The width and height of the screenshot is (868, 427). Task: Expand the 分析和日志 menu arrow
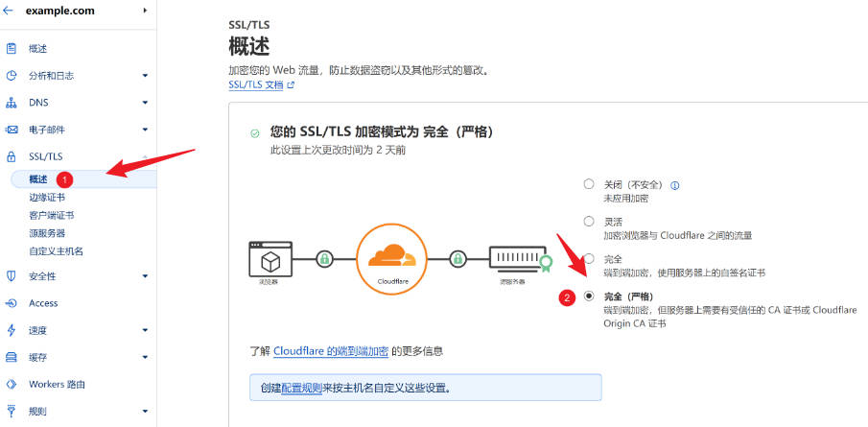(145, 76)
